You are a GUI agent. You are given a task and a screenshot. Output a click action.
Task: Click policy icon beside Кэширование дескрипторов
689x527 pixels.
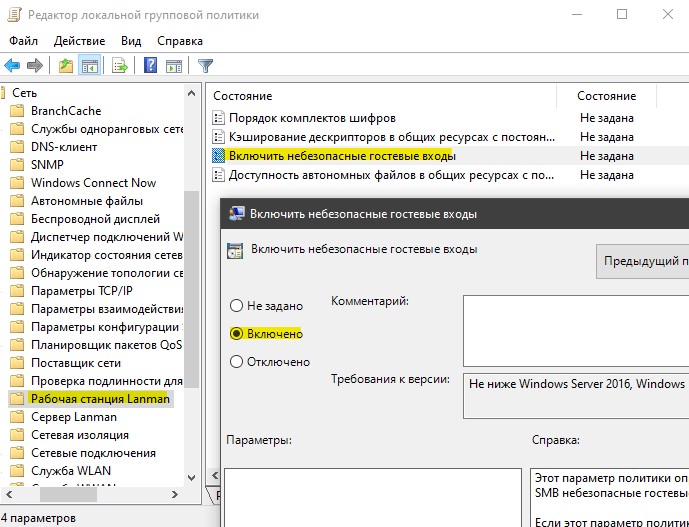[x=218, y=137]
